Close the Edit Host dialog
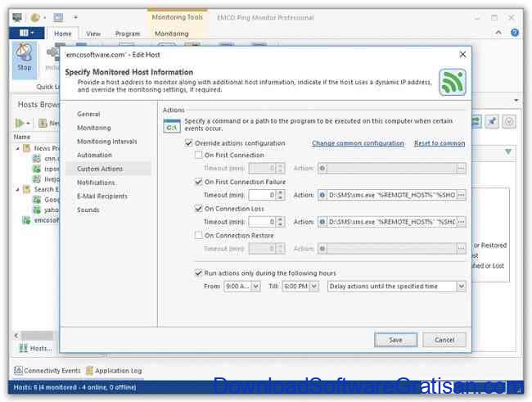 tap(462, 54)
